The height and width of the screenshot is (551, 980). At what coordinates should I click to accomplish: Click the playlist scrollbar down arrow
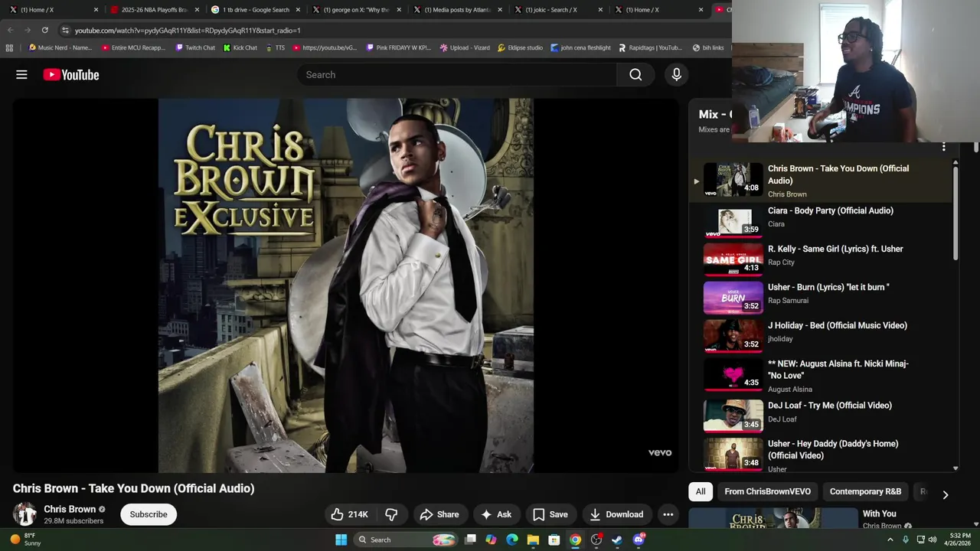point(955,468)
